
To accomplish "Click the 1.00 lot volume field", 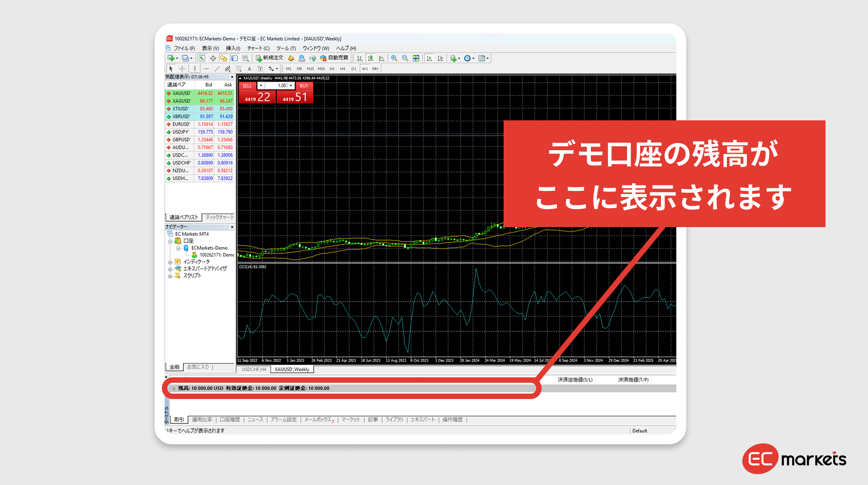I will click(276, 86).
